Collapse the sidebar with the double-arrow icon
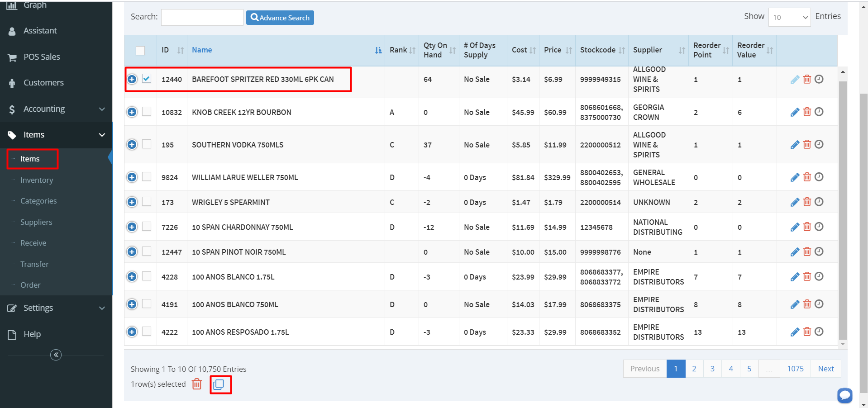 click(x=56, y=355)
